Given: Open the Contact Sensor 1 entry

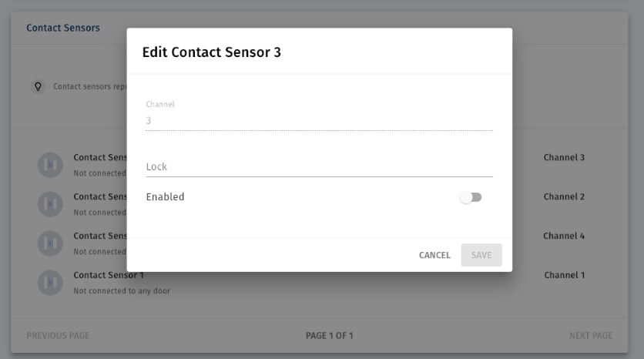Looking at the screenshot, I should (109, 275).
